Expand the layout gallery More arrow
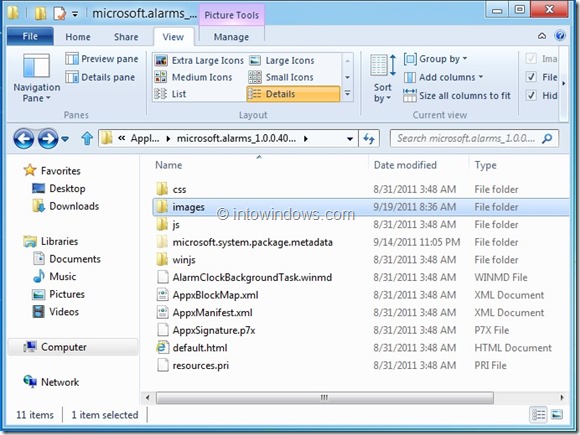This screenshot has width=580, height=435. [x=347, y=94]
